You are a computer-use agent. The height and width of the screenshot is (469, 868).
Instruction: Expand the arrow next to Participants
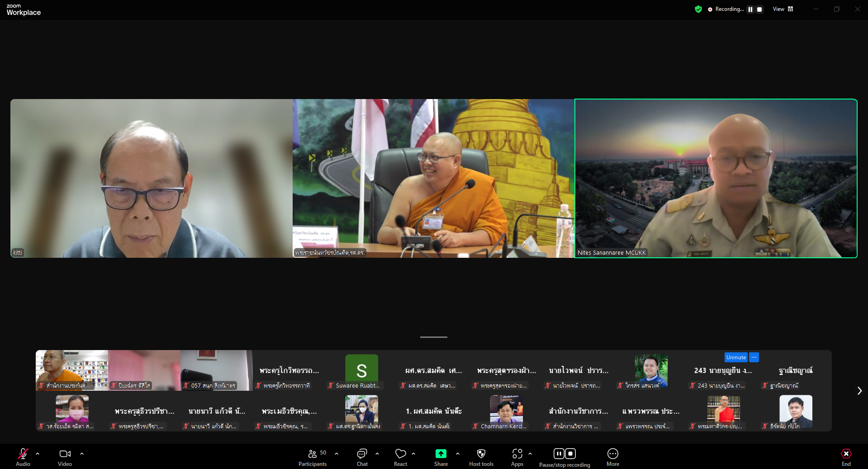click(x=337, y=453)
